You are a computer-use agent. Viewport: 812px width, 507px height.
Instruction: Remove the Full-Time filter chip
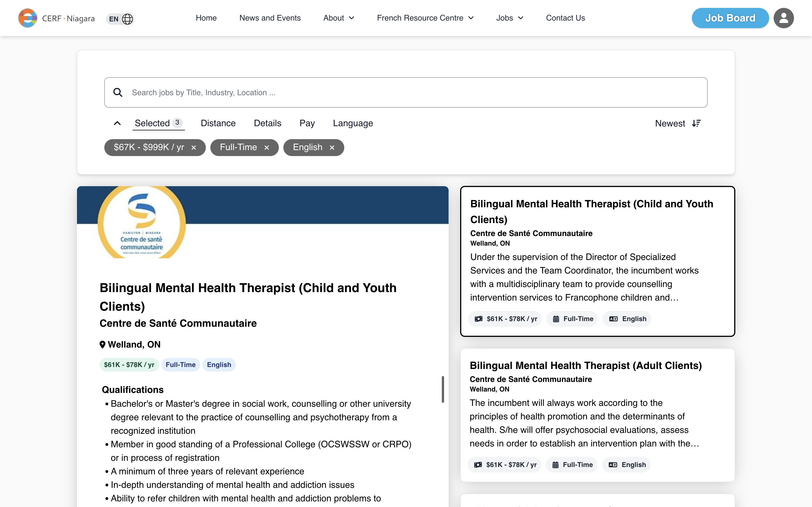[267, 148]
